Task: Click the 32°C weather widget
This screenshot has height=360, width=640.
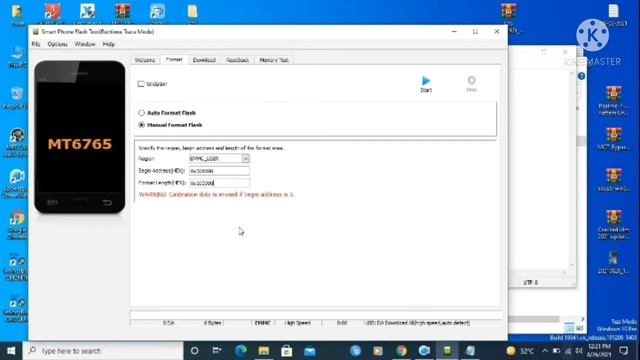Action: [x=520, y=351]
